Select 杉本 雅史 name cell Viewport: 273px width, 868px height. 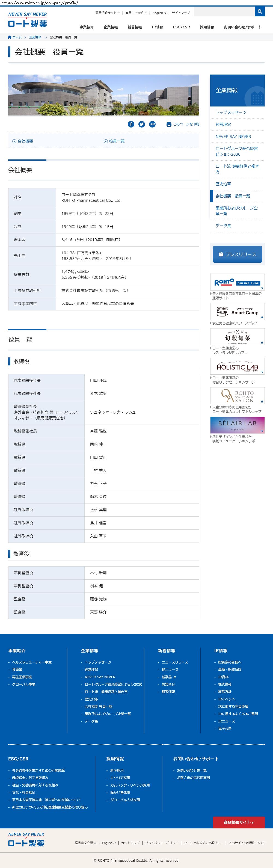click(x=142, y=393)
